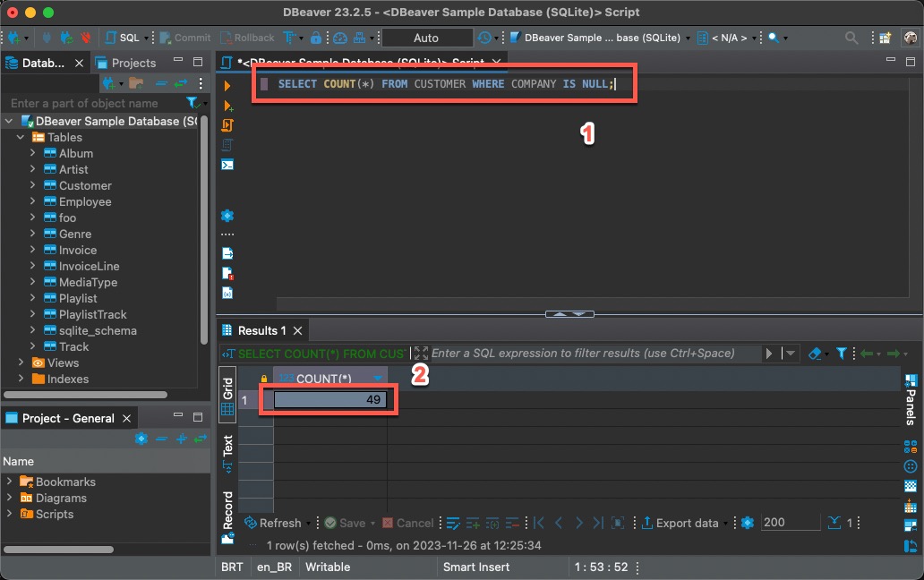The width and height of the screenshot is (924, 580).
Task: Click Export data button
Action: coord(680,523)
